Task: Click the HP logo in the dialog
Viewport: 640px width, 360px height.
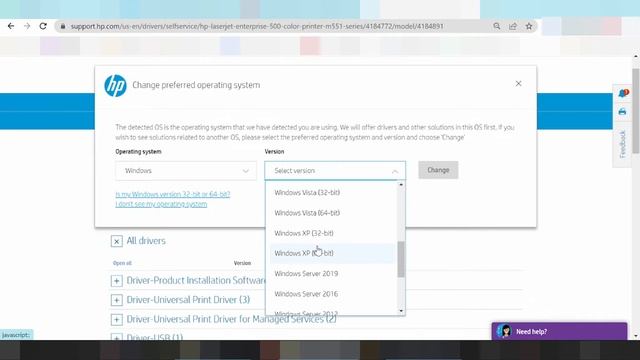Action: pyautogui.click(x=116, y=85)
